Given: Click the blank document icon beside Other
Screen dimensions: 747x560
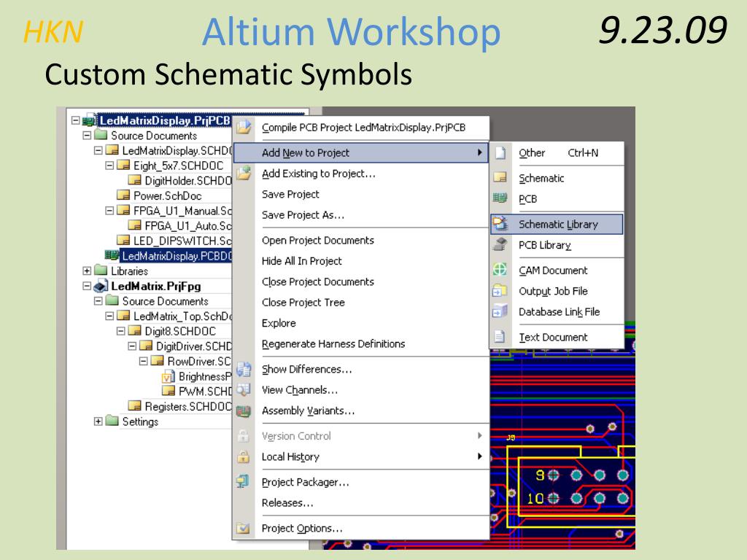Looking at the screenshot, I should 500,153.
